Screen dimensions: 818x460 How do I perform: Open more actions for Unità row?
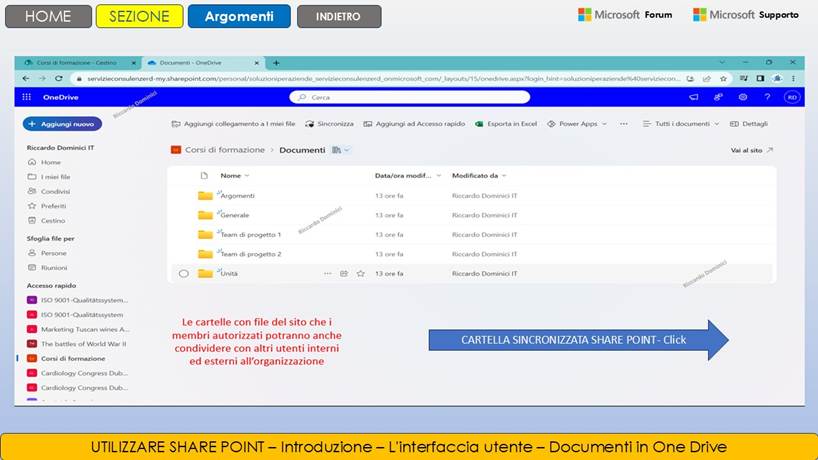coord(328,273)
